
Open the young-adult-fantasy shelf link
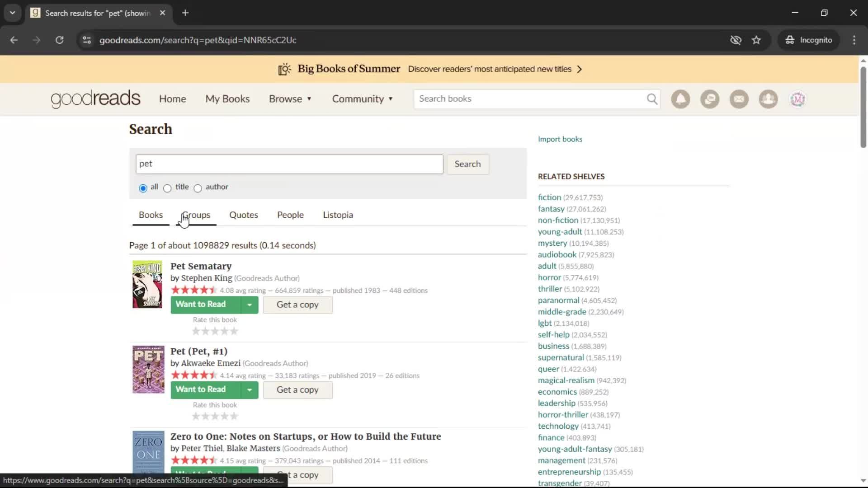[x=575, y=449]
